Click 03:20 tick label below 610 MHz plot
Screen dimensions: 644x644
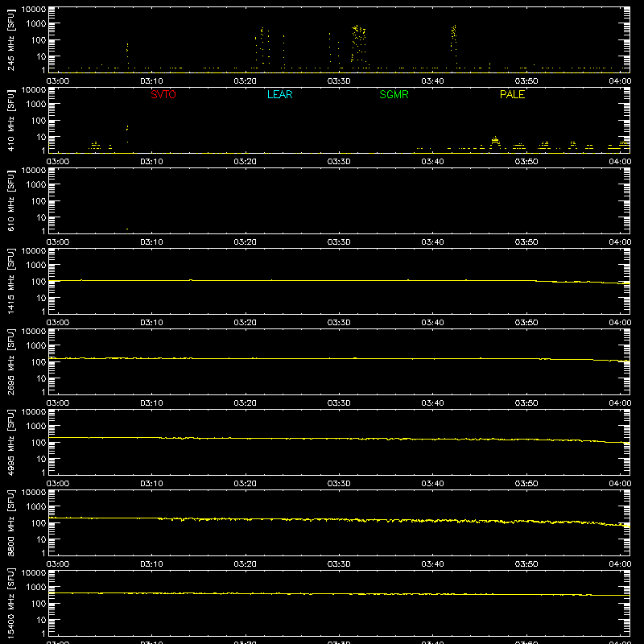246,242
